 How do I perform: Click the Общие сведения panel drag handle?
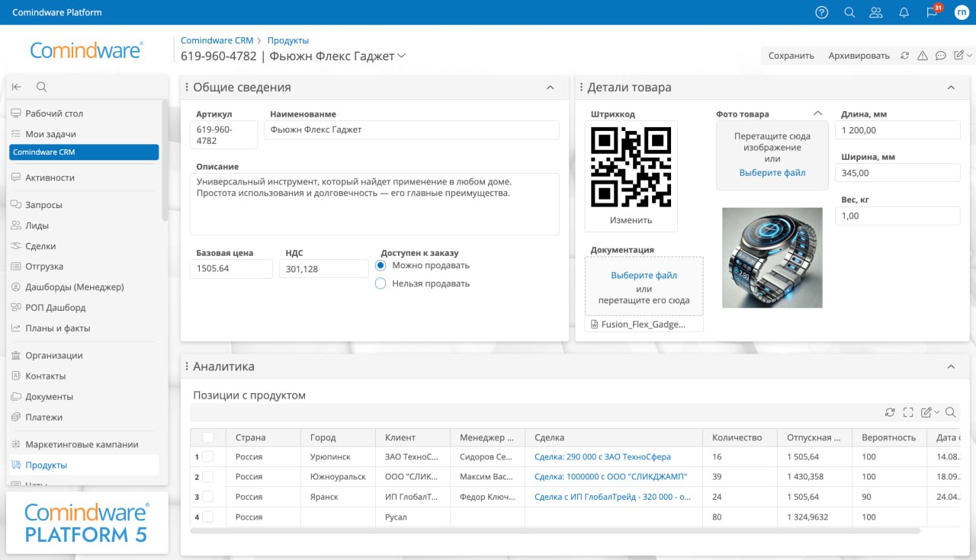tap(187, 88)
